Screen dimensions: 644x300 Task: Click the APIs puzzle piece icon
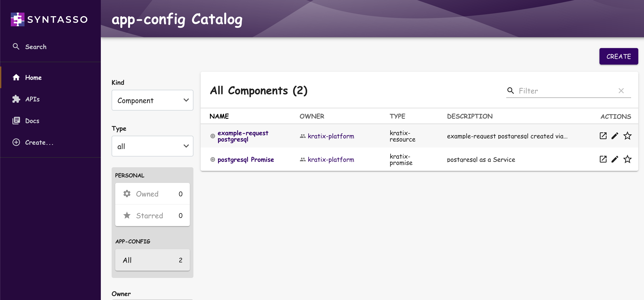pyautogui.click(x=16, y=99)
